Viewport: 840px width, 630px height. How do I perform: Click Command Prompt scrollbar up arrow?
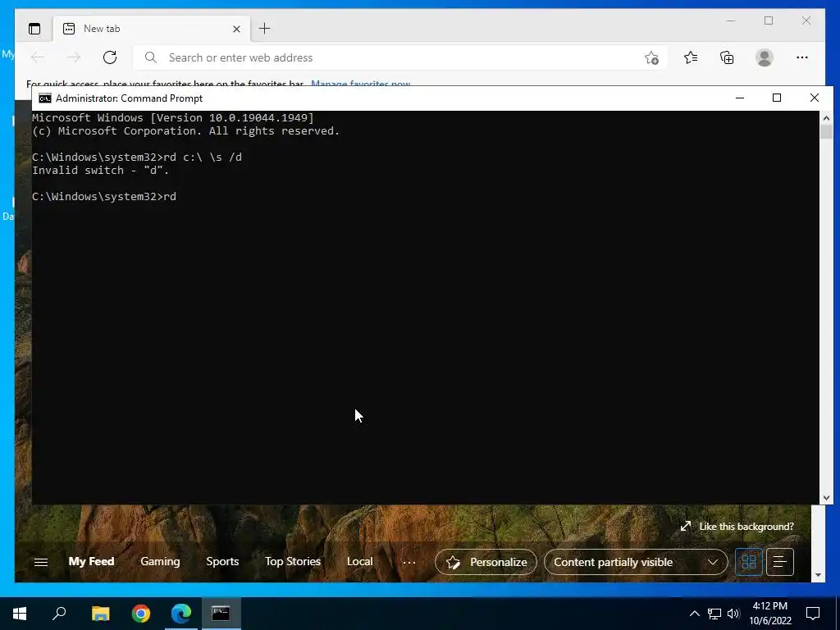point(826,118)
